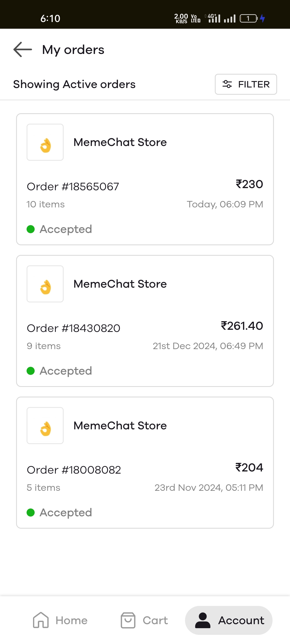Select the ₹230 order amount
Viewport: 290px width, 644px height.
pyautogui.click(x=249, y=184)
